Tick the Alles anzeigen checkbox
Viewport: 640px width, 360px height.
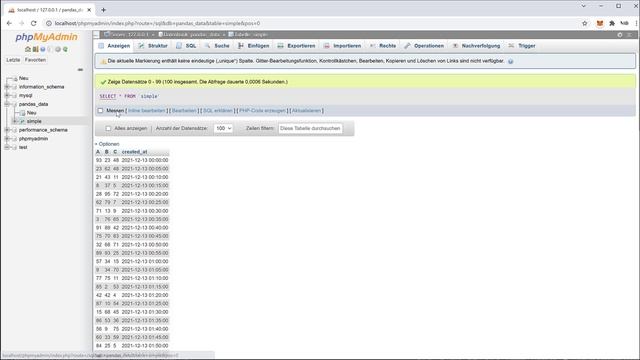(108, 128)
